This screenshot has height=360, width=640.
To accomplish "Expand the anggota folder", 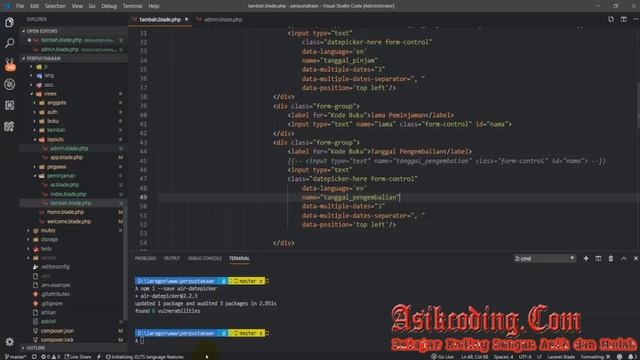I will [x=56, y=103].
